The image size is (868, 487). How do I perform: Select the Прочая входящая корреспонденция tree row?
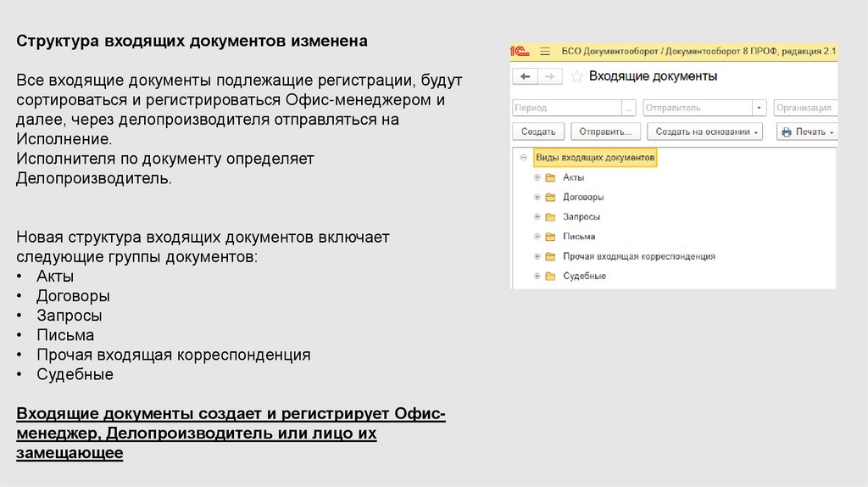pos(674,256)
